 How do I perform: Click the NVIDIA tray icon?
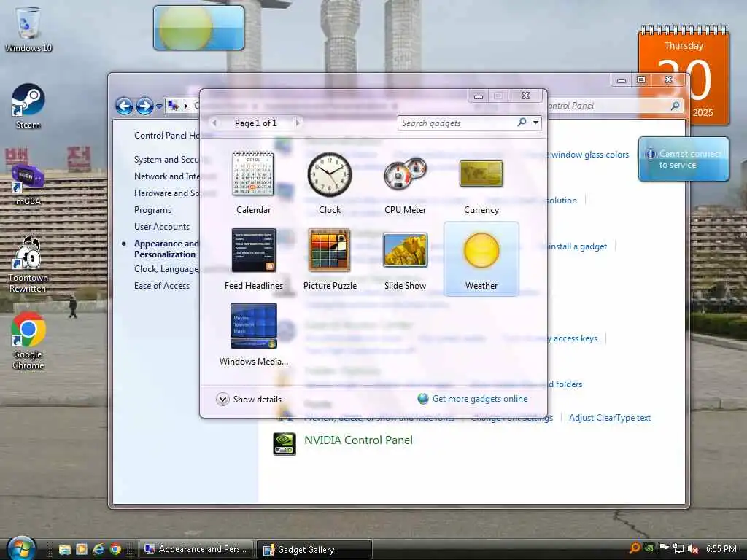(x=649, y=548)
